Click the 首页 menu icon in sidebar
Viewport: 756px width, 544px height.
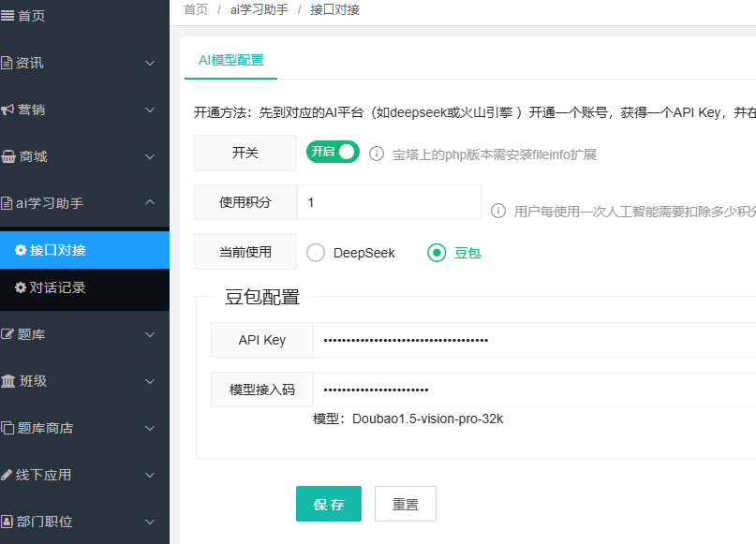coord(7,16)
